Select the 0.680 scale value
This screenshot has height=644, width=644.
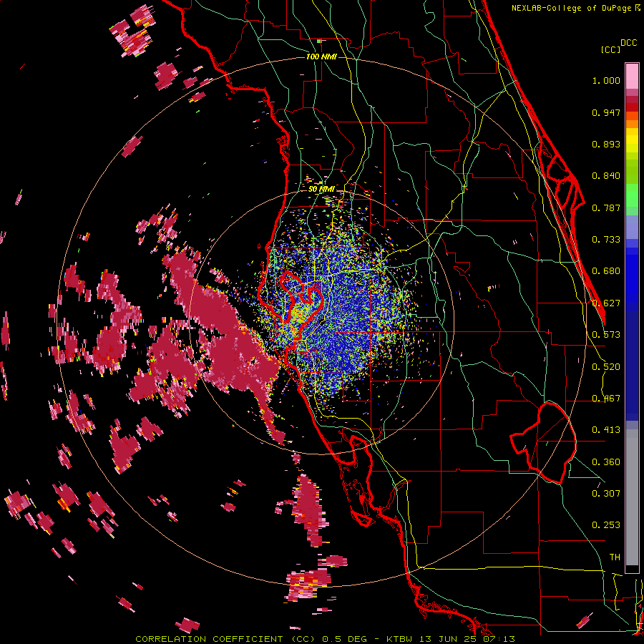pyautogui.click(x=606, y=271)
